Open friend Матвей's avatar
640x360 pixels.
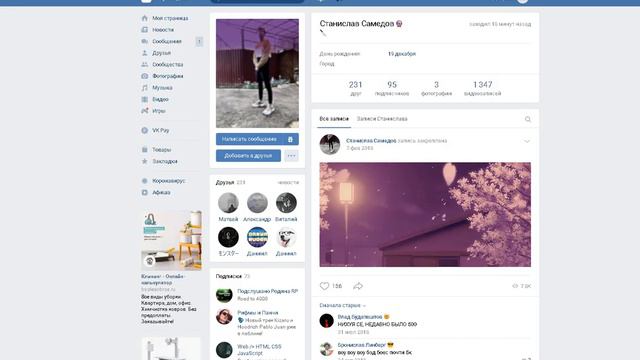[228, 203]
